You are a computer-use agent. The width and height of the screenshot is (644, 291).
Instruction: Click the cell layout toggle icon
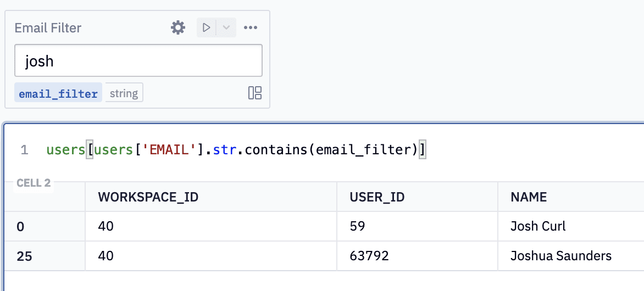coord(255,93)
